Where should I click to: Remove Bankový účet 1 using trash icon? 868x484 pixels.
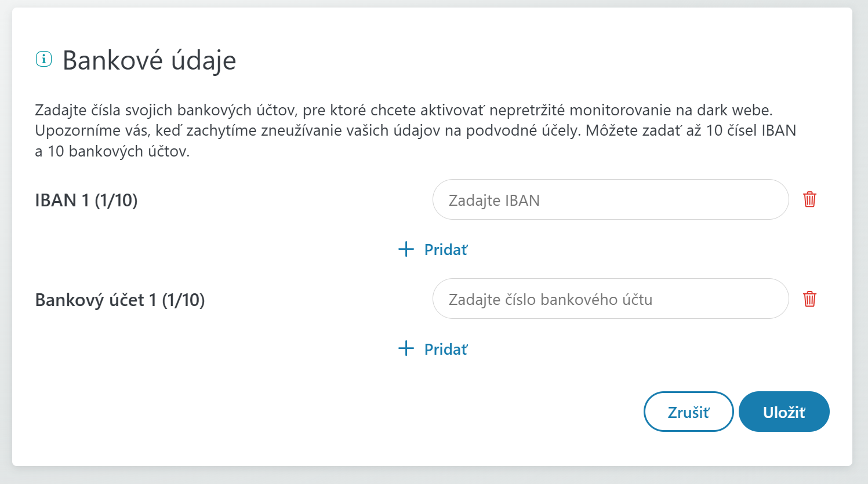(809, 299)
